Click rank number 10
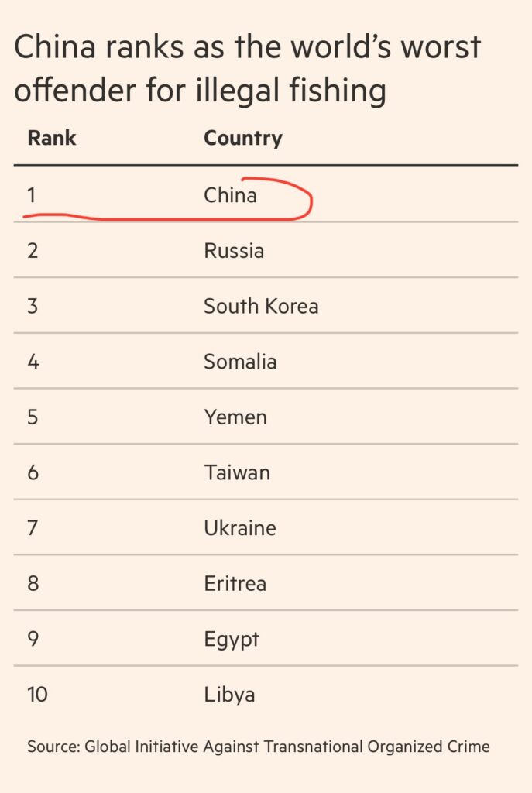Viewport: 532px width, 793px height. coord(37,695)
